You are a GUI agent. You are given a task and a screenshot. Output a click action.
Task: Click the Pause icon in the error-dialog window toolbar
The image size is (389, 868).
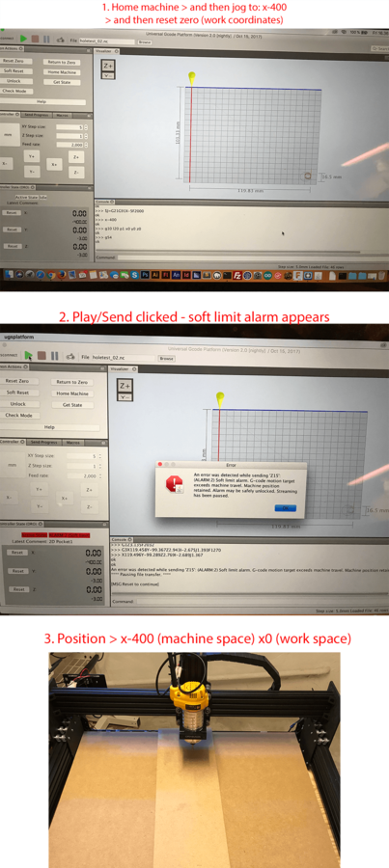(x=54, y=356)
